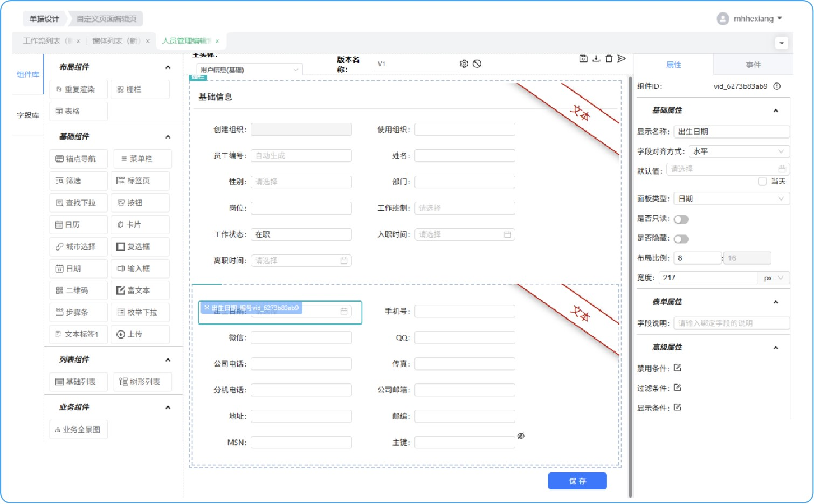Switch to the 窗体列表 tab
Image resolution: width=814 pixels, height=504 pixels.
point(116,41)
